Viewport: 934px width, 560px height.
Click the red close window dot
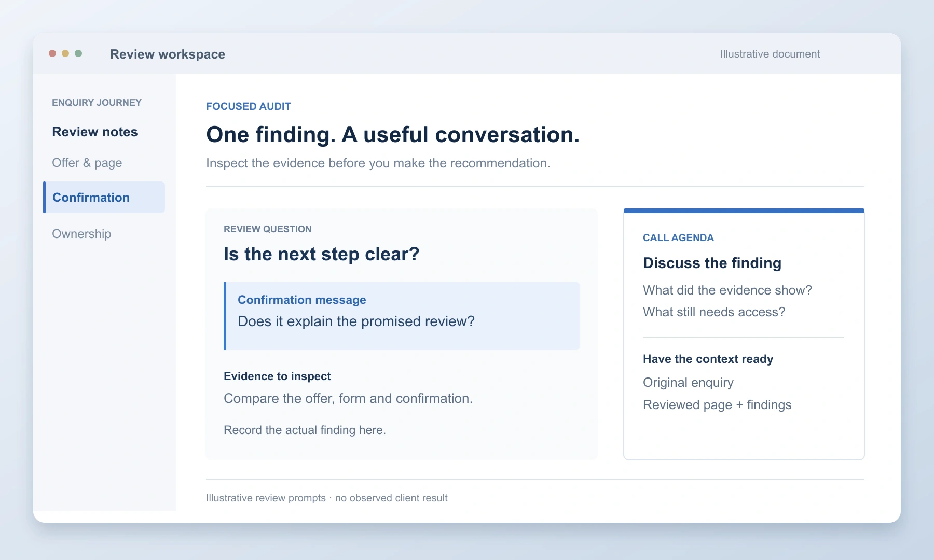[x=52, y=53]
